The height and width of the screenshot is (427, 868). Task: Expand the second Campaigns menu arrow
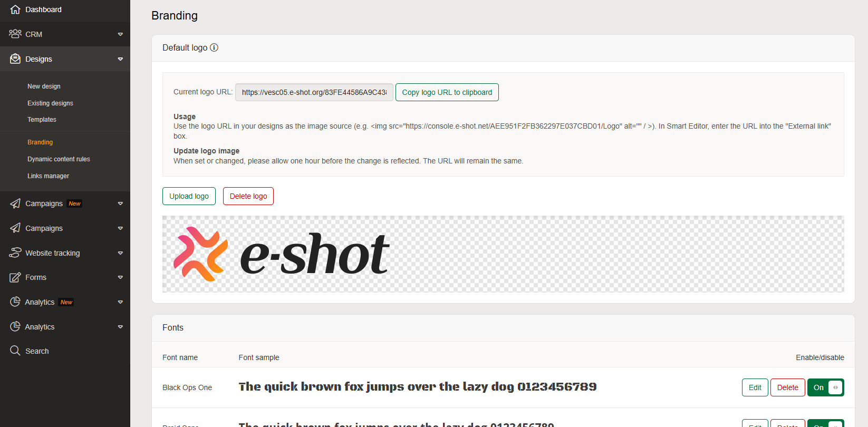pos(120,228)
